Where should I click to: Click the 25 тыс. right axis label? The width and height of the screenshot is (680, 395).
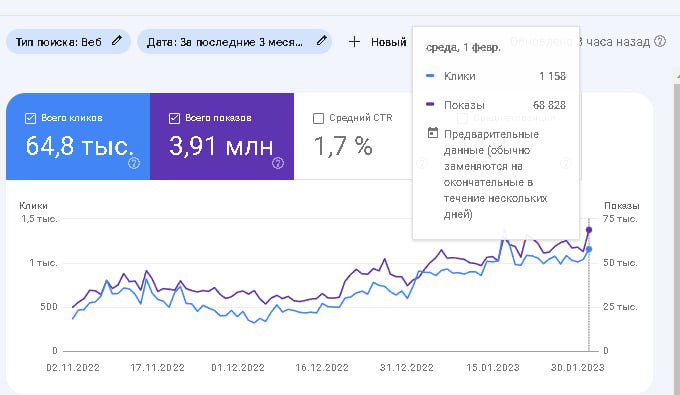pos(620,307)
